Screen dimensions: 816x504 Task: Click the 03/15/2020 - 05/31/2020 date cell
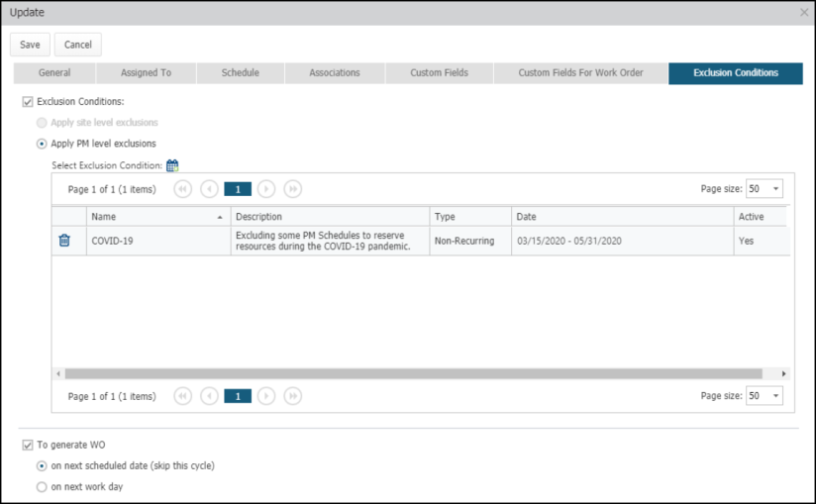coord(623,241)
